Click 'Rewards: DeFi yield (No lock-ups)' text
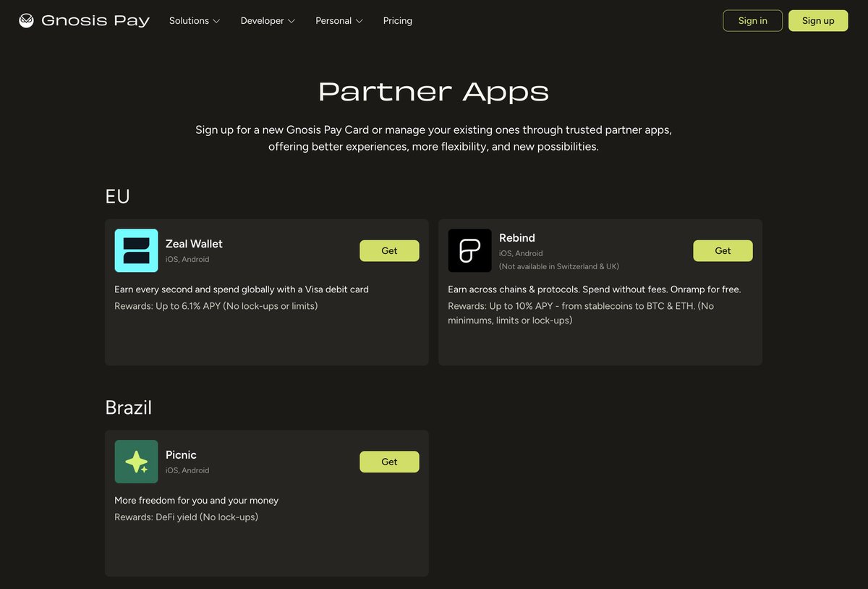 pos(186,517)
